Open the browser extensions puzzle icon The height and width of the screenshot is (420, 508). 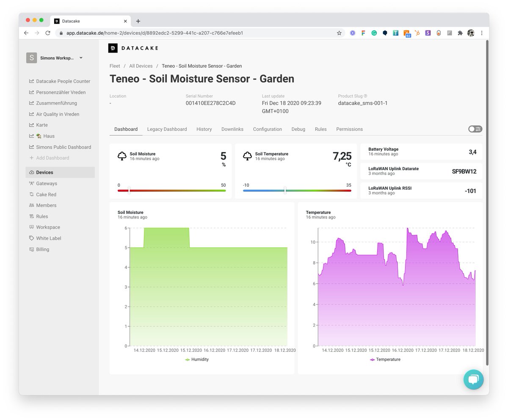coord(460,33)
